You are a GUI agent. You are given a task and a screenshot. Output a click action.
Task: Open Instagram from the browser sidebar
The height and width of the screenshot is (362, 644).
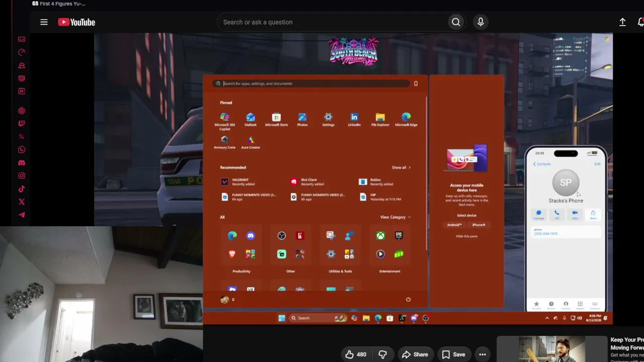pyautogui.click(x=22, y=176)
